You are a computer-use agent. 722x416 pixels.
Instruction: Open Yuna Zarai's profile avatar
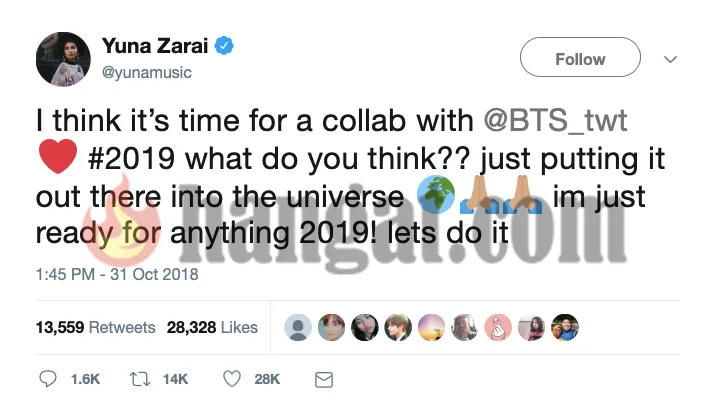[x=64, y=58]
